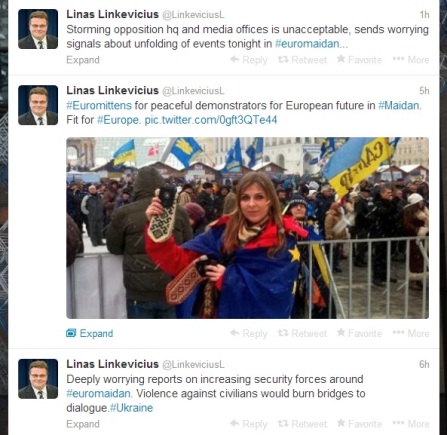The width and height of the screenshot is (447, 435).
Task: Retweet the tweet about burning bridges to dialogue
Action: click(x=302, y=424)
